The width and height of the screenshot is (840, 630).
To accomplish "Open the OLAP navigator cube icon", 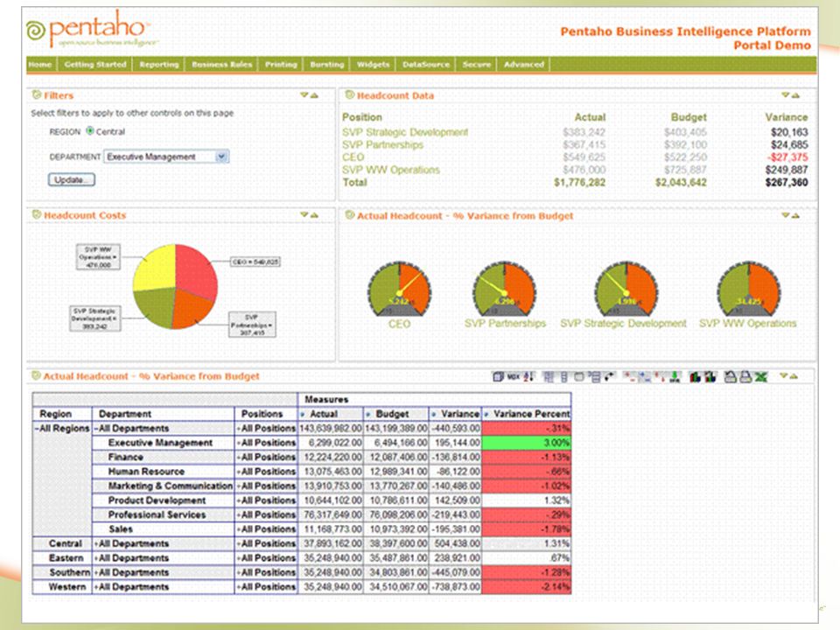I will pos(498,377).
